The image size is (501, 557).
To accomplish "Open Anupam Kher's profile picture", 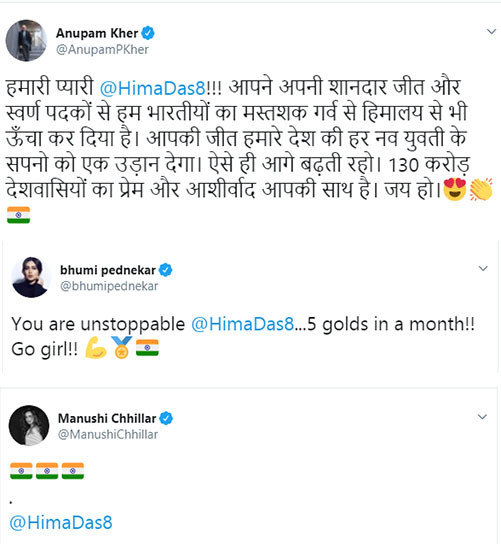I will click(26, 40).
